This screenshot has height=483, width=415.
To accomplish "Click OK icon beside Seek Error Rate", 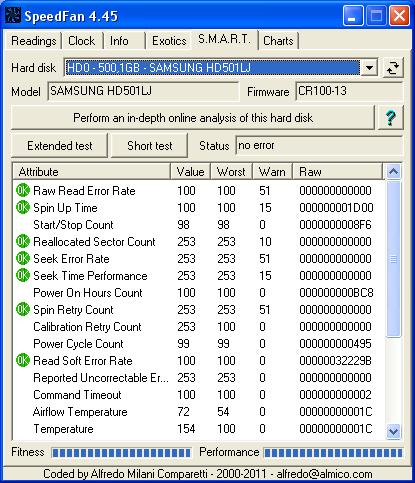I will pos(23,258).
